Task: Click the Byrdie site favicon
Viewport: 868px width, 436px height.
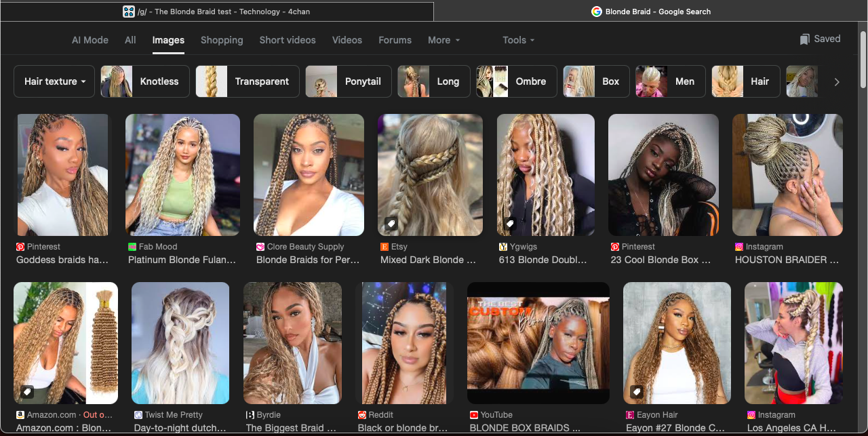Action: (250, 415)
